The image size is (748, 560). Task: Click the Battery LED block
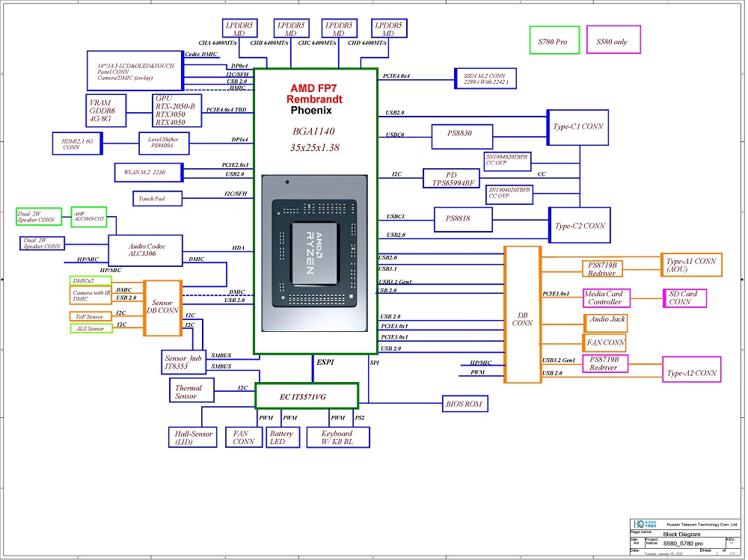click(x=281, y=437)
